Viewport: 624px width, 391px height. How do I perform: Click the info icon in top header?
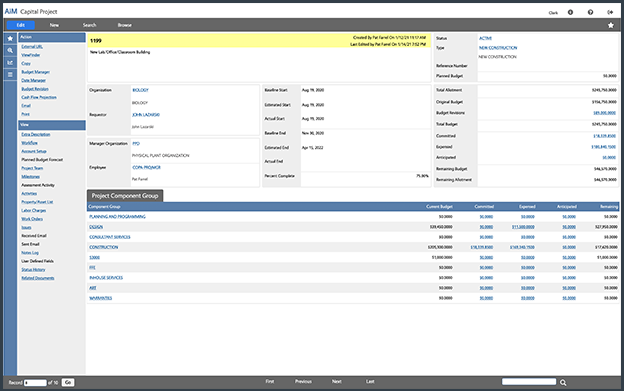570,12
